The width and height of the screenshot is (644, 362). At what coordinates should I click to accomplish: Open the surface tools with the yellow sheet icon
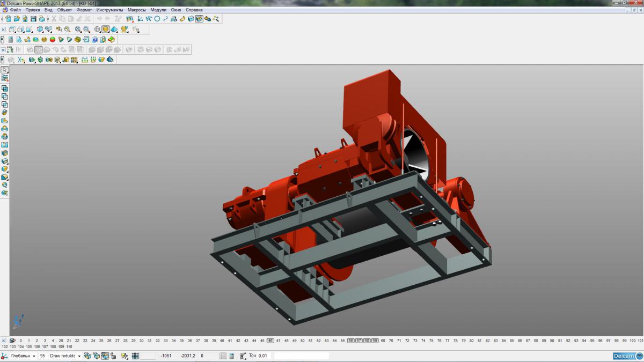182,18
